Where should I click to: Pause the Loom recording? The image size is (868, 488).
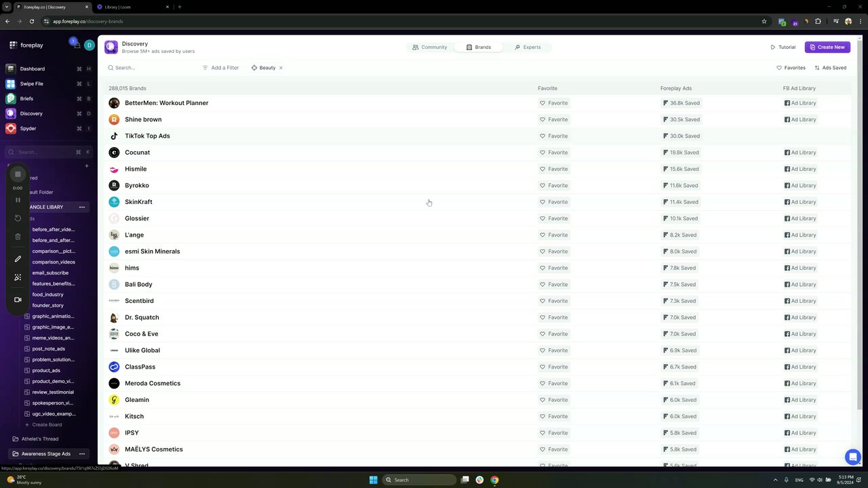coord(18,200)
